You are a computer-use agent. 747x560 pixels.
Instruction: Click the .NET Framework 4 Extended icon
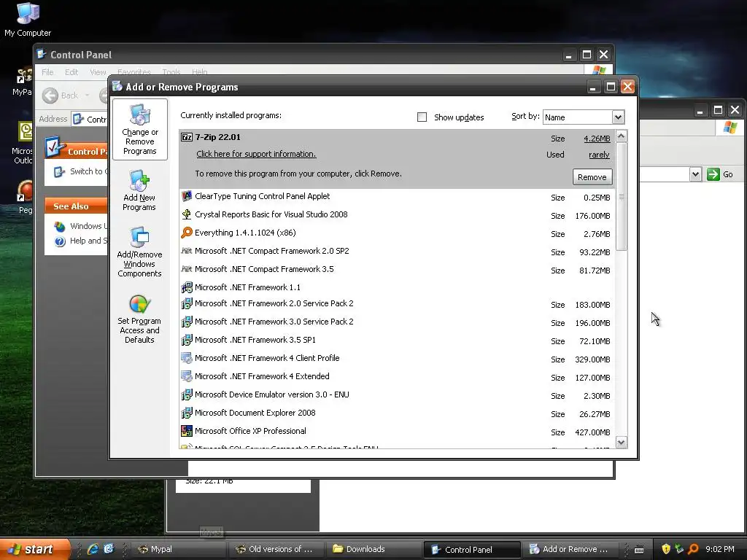[x=187, y=376]
